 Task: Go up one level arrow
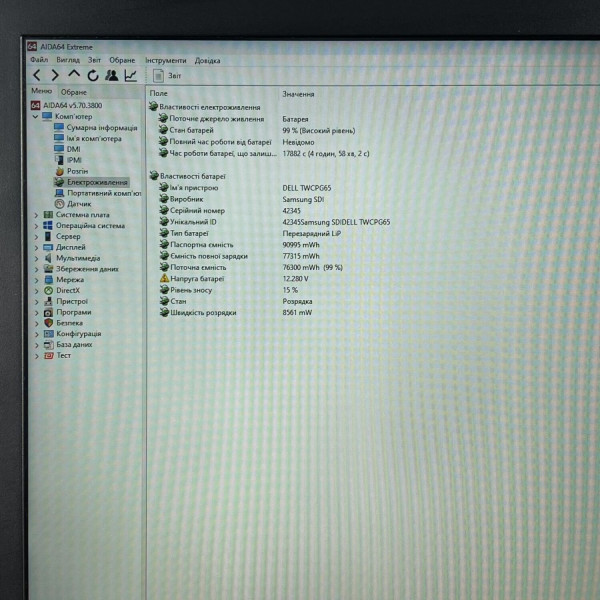[x=74, y=74]
